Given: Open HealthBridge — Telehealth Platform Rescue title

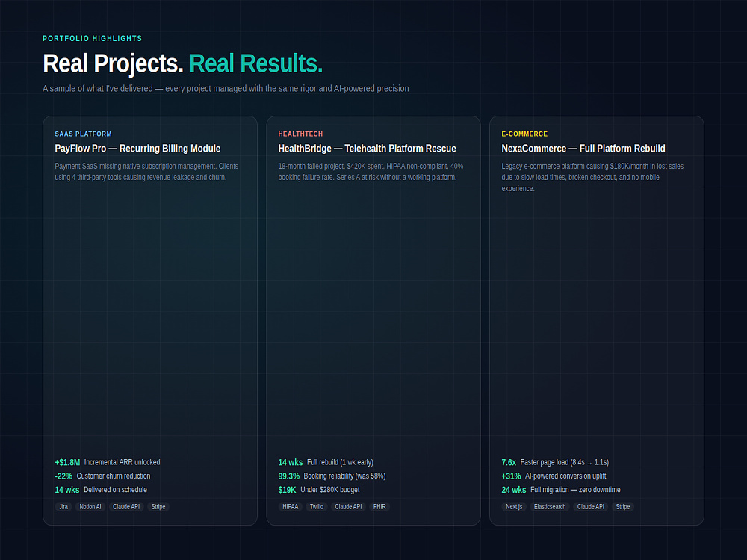Looking at the screenshot, I should pyautogui.click(x=368, y=149).
